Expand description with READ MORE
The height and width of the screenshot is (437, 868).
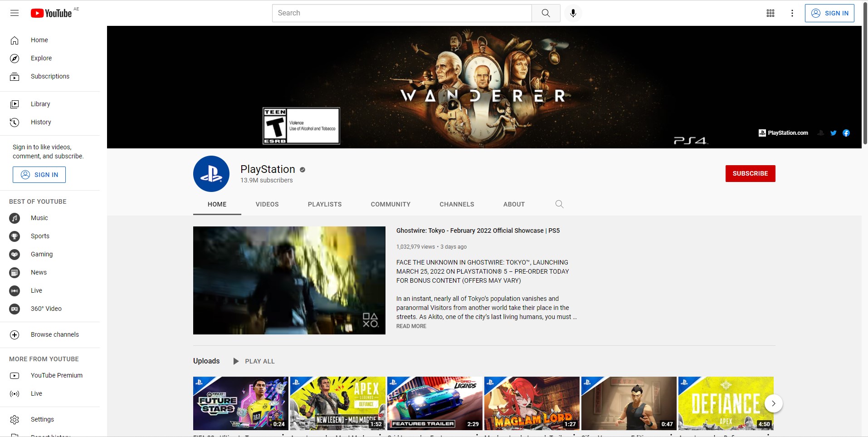[x=411, y=326]
